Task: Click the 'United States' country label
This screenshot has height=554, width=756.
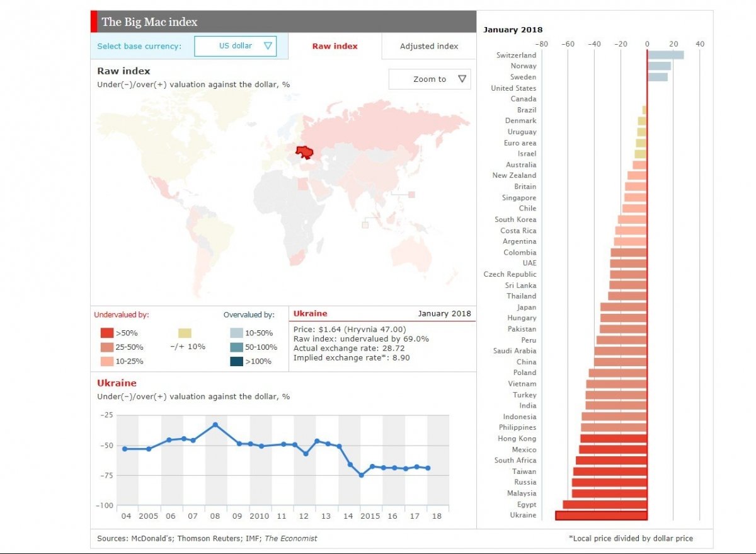Action: (513, 88)
